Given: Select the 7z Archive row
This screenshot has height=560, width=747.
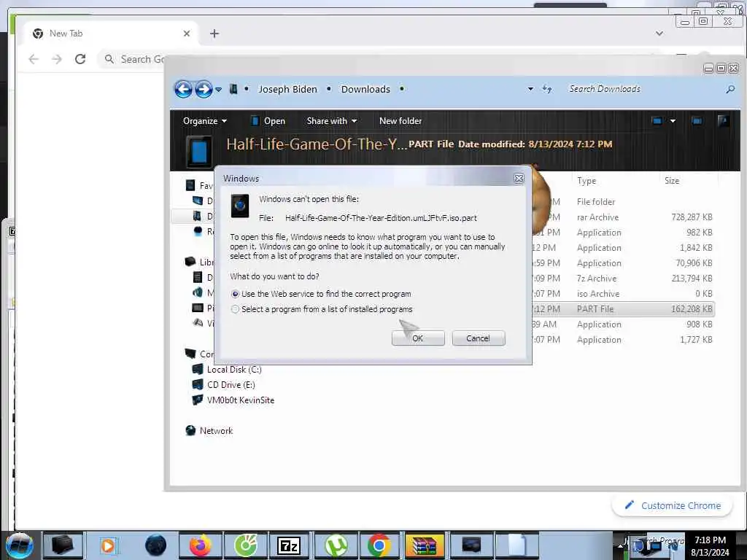Looking at the screenshot, I should point(623,279).
